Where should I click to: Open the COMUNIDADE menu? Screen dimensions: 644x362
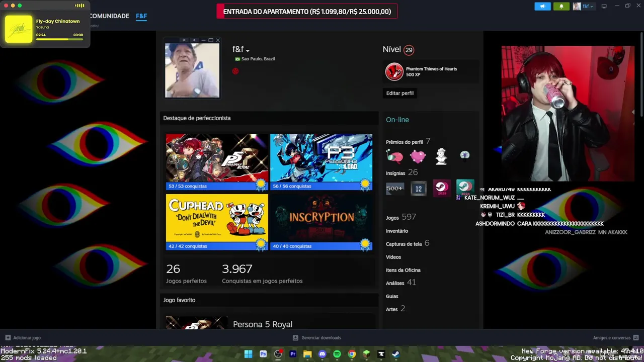point(109,16)
